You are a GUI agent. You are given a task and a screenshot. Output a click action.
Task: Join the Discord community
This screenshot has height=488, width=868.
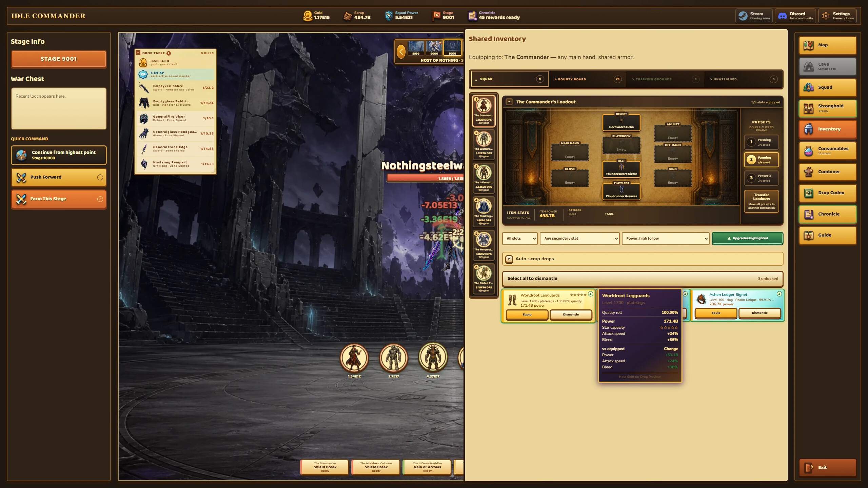click(795, 16)
